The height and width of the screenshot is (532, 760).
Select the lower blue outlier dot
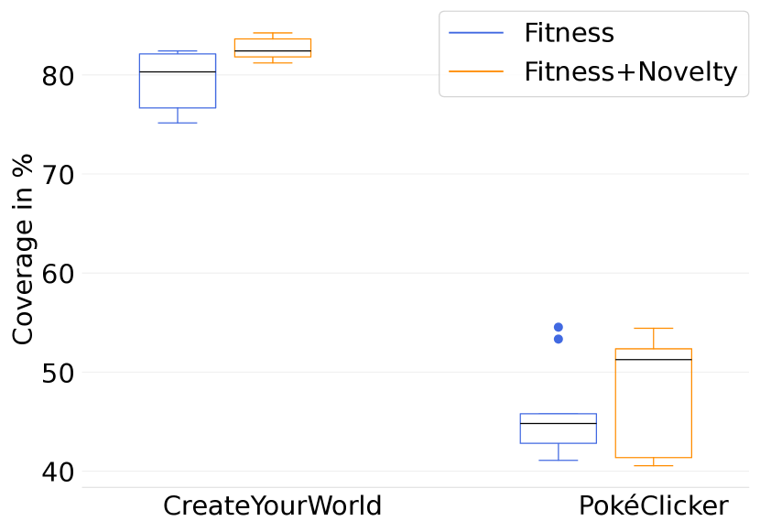pos(559,339)
